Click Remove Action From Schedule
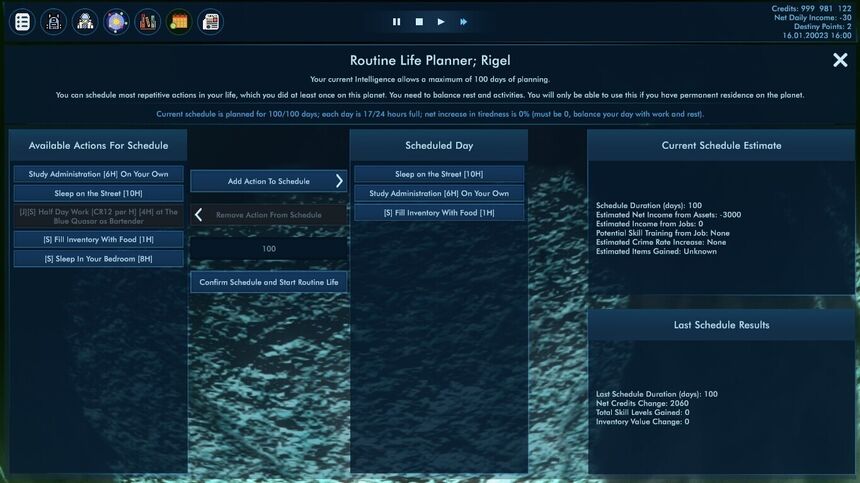This screenshot has height=483, width=860. (x=269, y=215)
